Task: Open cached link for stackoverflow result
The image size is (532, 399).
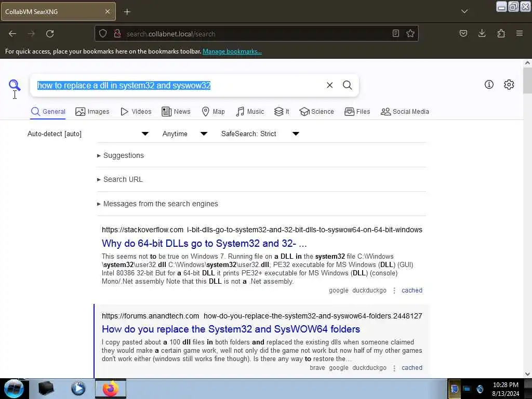Action: coord(412,290)
